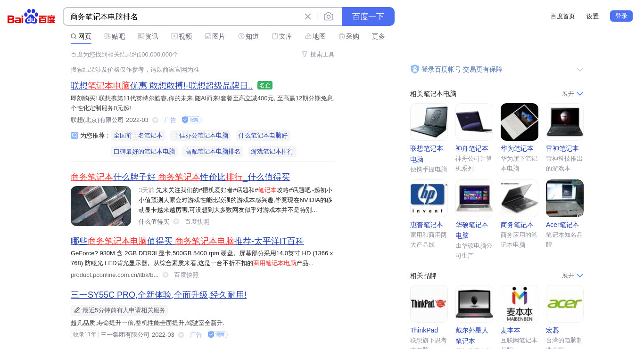Open the 联想笔记本电脑优惠 ad result
The width and height of the screenshot is (644, 349).
pyautogui.click(x=162, y=86)
